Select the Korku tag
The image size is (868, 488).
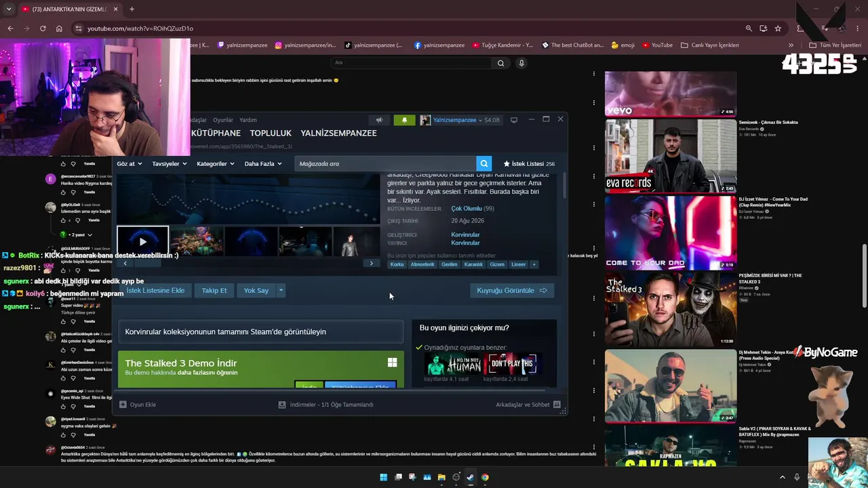[x=397, y=264]
